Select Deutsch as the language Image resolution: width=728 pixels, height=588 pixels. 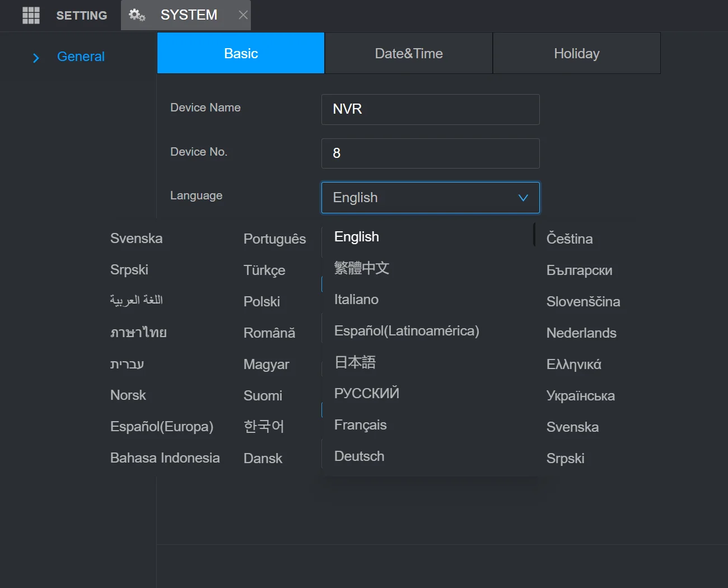tap(359, 456)
